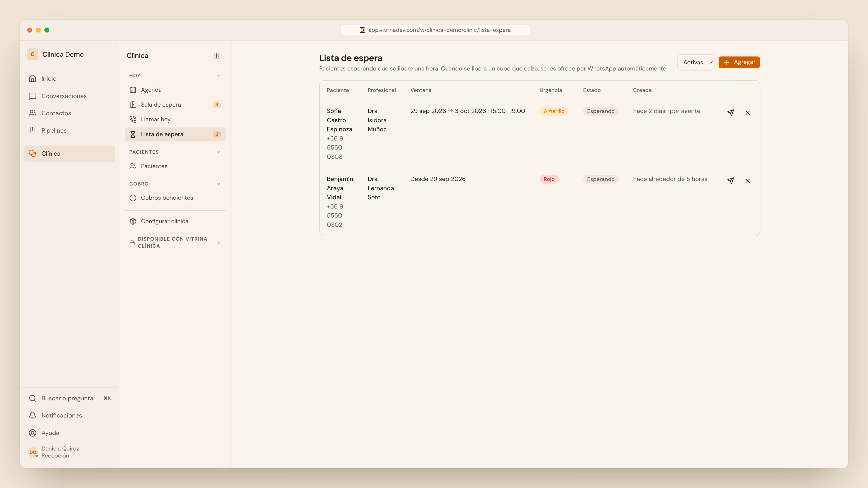Select Lista de espera item
Image resolution: width=868 pixels, height=488 pixels.
pyautogui.click(x=175, y=134)
